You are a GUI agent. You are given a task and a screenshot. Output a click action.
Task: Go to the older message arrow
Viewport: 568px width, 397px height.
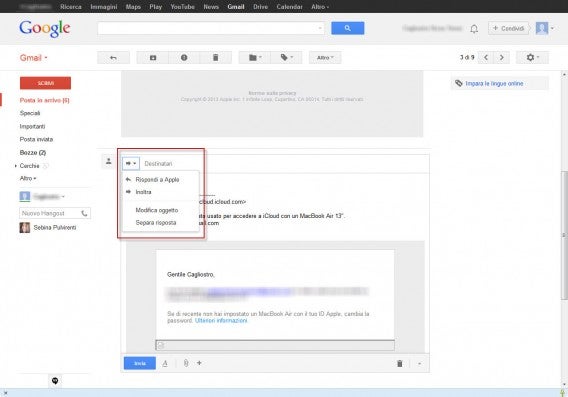502,58
